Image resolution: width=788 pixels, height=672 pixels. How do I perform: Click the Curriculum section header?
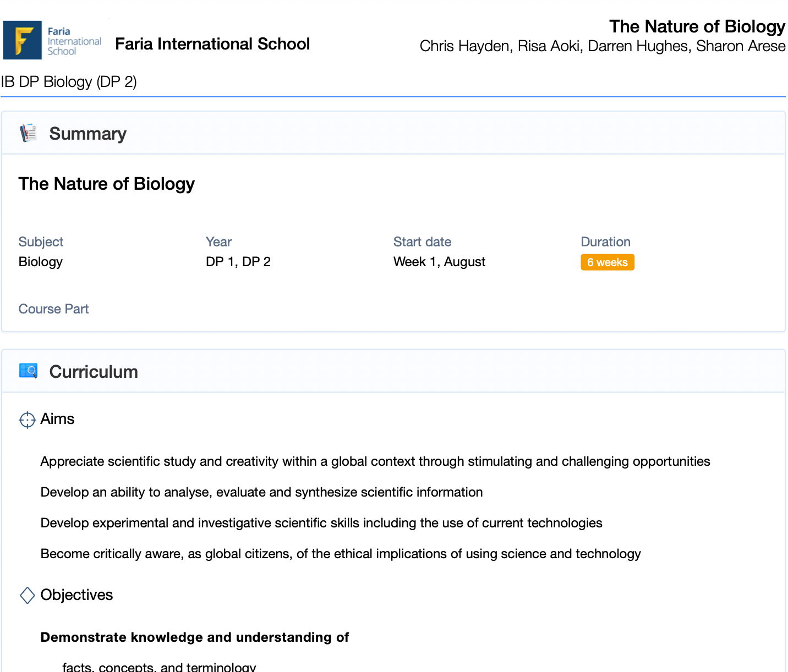(94, 372)
